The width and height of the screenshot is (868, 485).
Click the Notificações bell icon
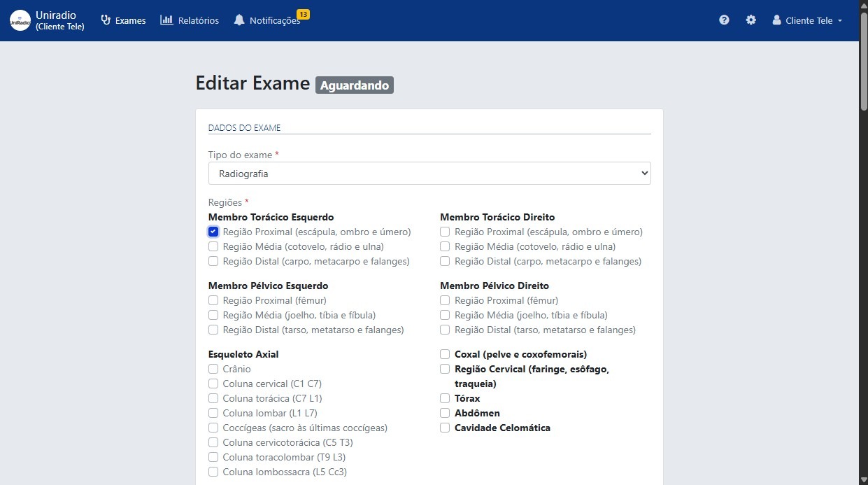click(x=239, y=20)
